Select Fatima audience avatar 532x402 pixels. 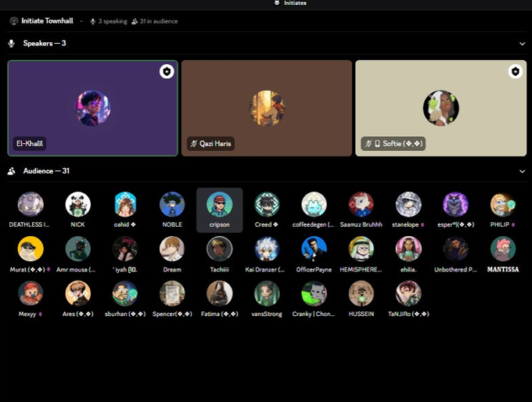pos(220,294)
